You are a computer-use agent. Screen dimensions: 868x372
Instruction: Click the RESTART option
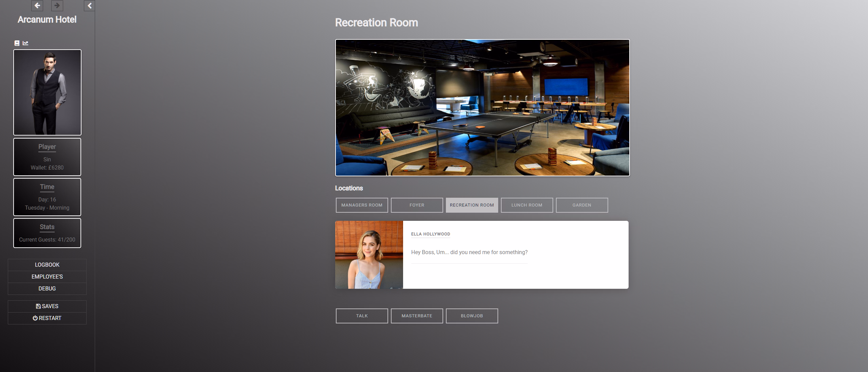(x=47, y=318)
